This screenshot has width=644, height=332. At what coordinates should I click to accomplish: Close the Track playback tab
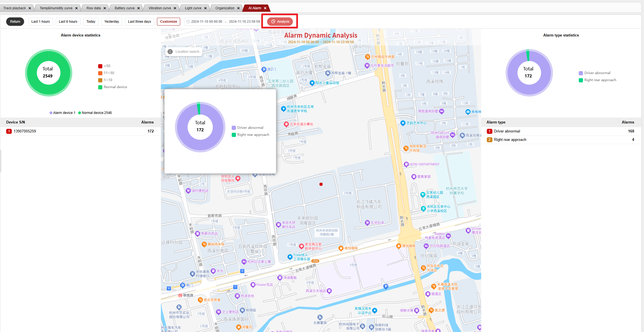coord(30,8)
